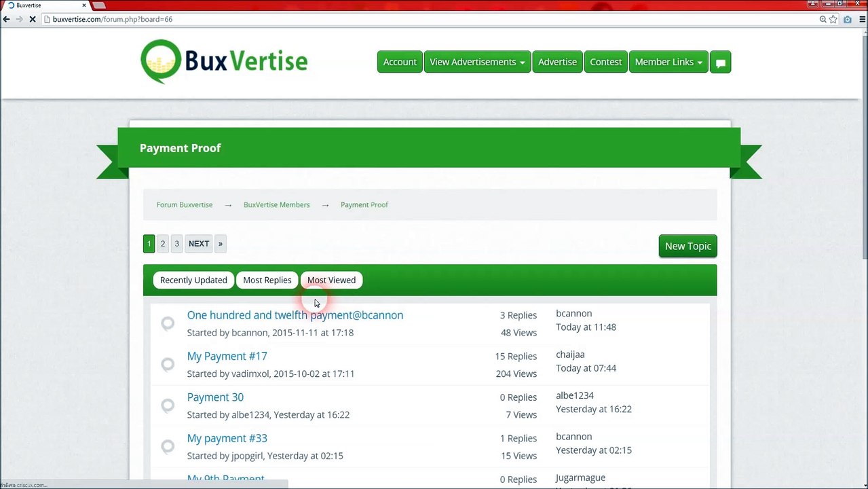The width and height of the screenshot is (868, 489).
Task: Follow the BuxVertise Members breadcrumb
Action: click(x=276, y=204)
